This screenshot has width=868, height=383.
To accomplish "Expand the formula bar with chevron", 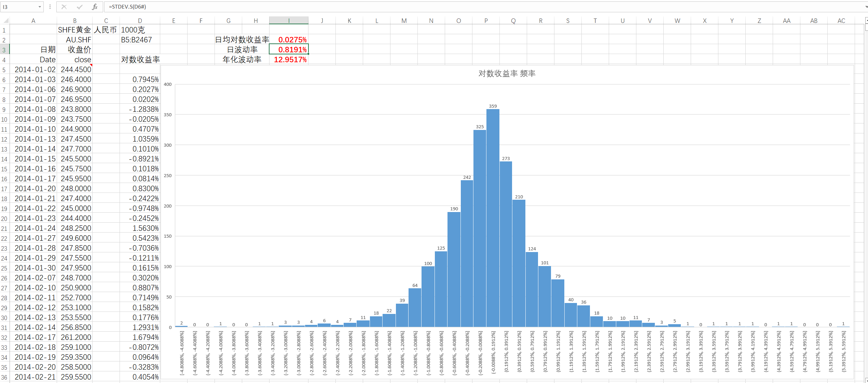I will 866,7.
